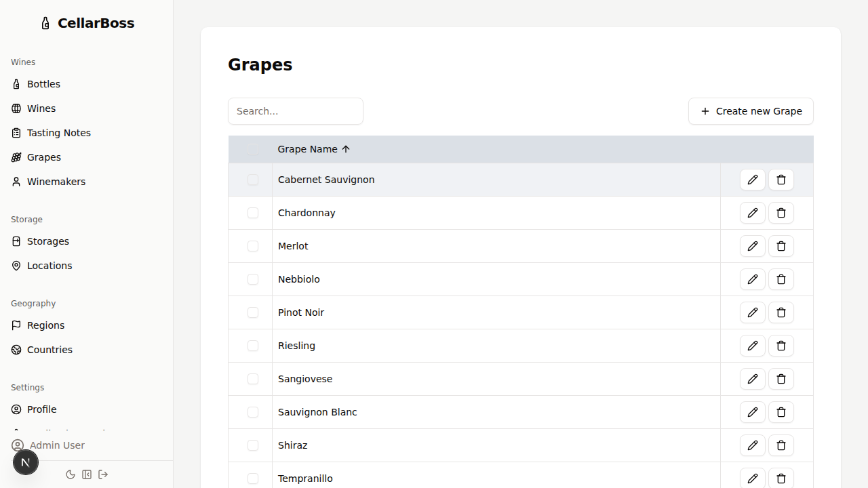The height and width of the screenshot is (488, 868).
Task: Select the Winemakers person icon
Action: (16, 182)
